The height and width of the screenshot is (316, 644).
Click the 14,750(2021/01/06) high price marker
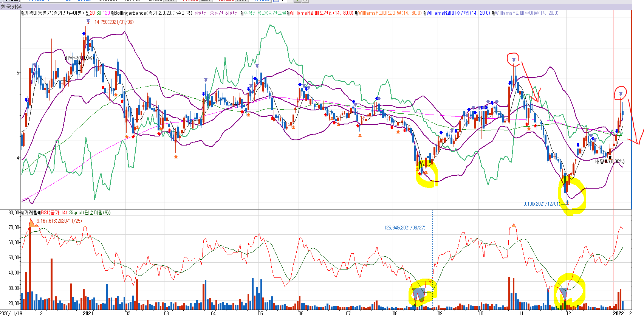tap(114, 22)
